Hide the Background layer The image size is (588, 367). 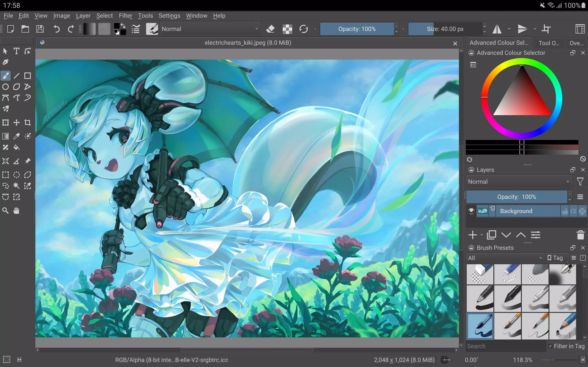(x=471, y=211)
